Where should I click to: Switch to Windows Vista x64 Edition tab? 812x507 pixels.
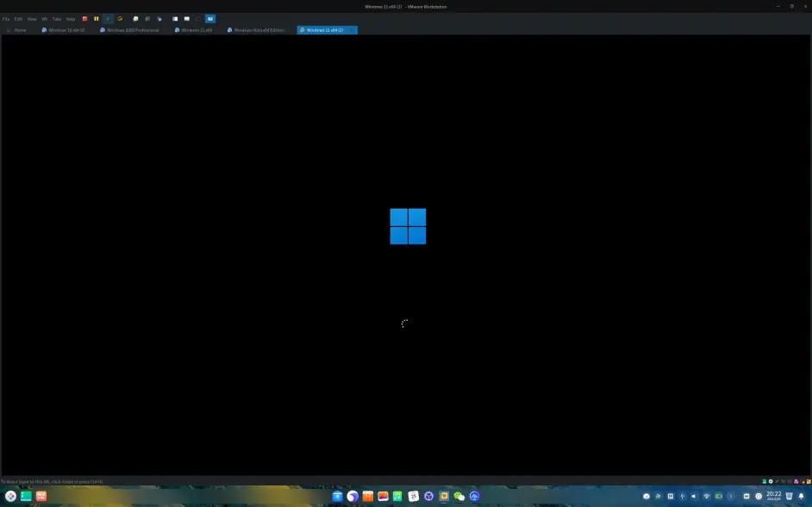pyautogui.click(x=256, y=30)
